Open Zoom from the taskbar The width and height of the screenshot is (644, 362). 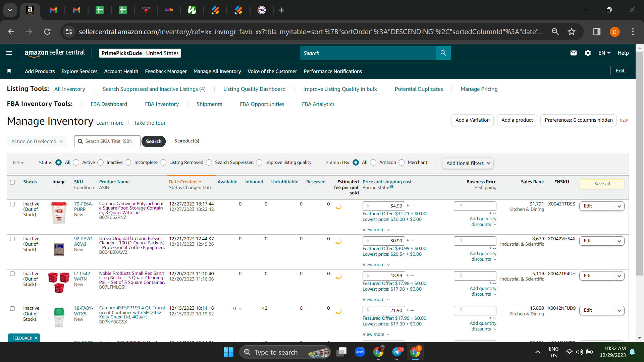coord(360,352)
